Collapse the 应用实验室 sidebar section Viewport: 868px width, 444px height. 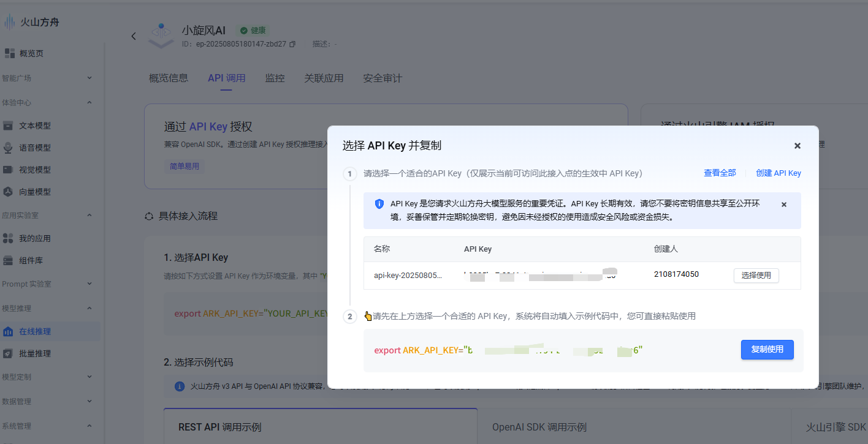[x=89, y=215]
